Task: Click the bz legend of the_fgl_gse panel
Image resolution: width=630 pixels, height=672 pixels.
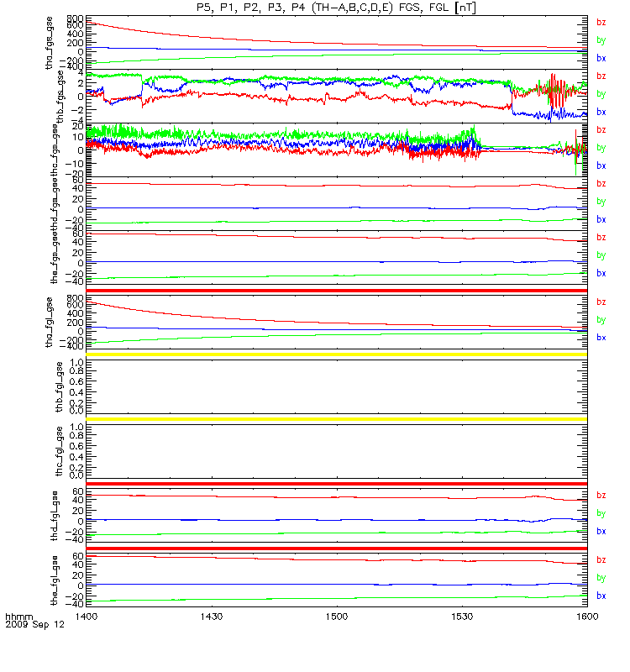Action: 601,560
